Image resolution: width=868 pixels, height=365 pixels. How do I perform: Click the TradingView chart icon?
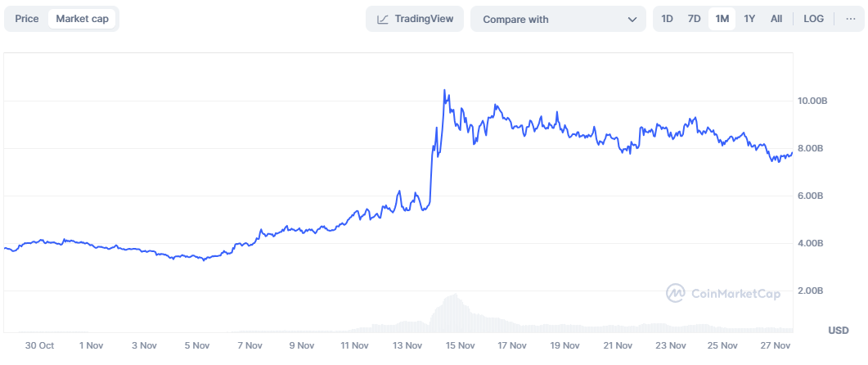382,19
